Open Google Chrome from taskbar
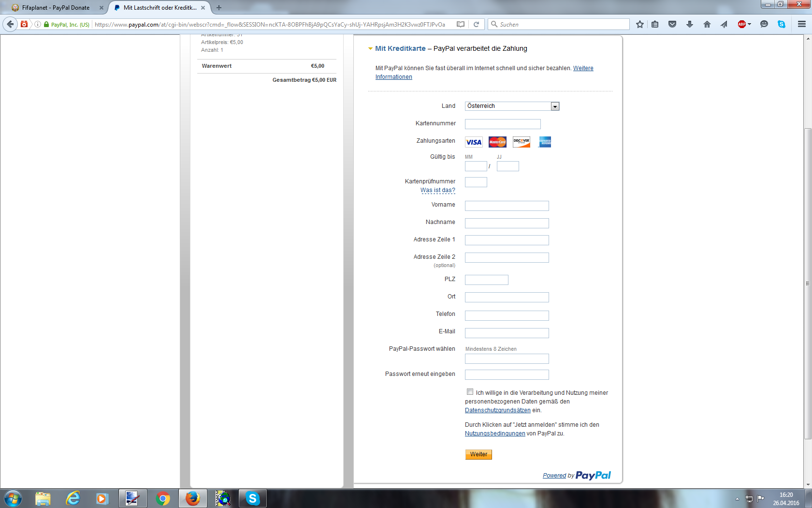The width and height of the screenshot is (812, 508). (163, 498)
